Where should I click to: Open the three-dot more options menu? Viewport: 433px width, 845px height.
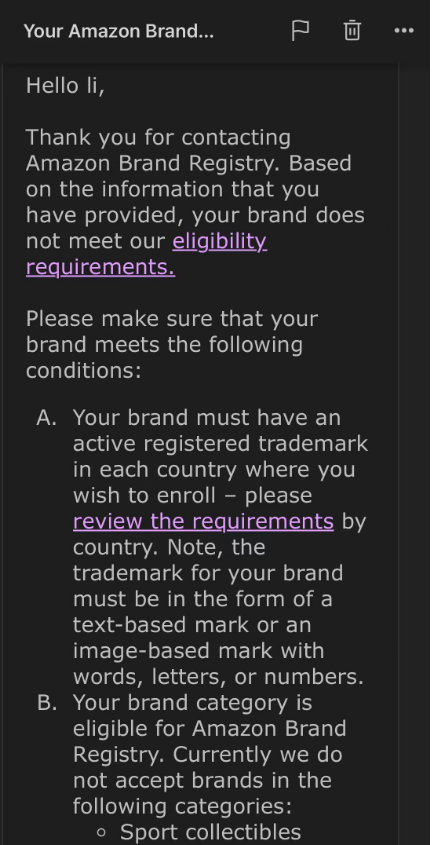404,31
